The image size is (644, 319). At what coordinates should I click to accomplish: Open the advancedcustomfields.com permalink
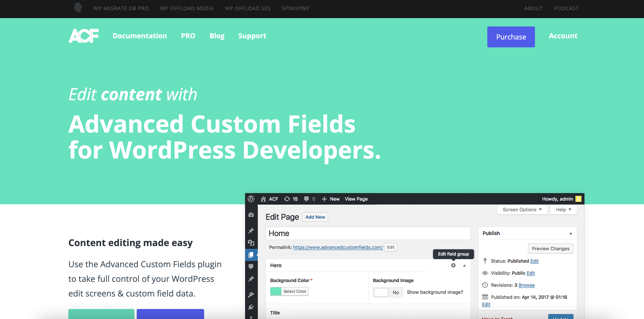click(338, 247)
